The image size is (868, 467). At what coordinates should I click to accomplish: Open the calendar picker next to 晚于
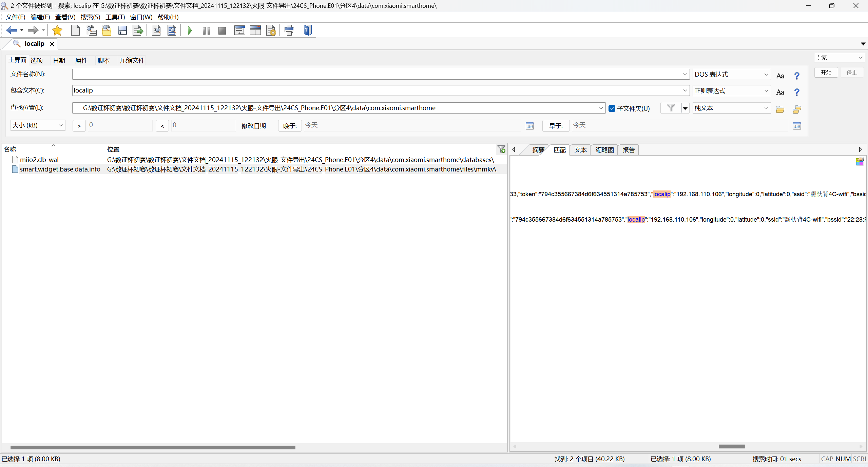pos(529,126)
